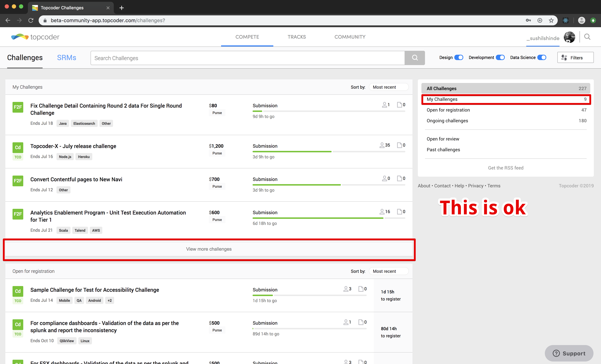This screenshot has width=601, height=364.
Task: Bookmark the page with the star icon
Action: (551, 21)
